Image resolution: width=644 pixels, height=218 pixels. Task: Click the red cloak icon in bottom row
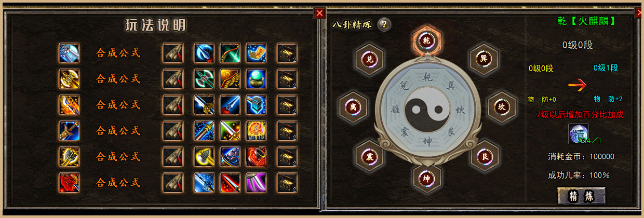69,183
